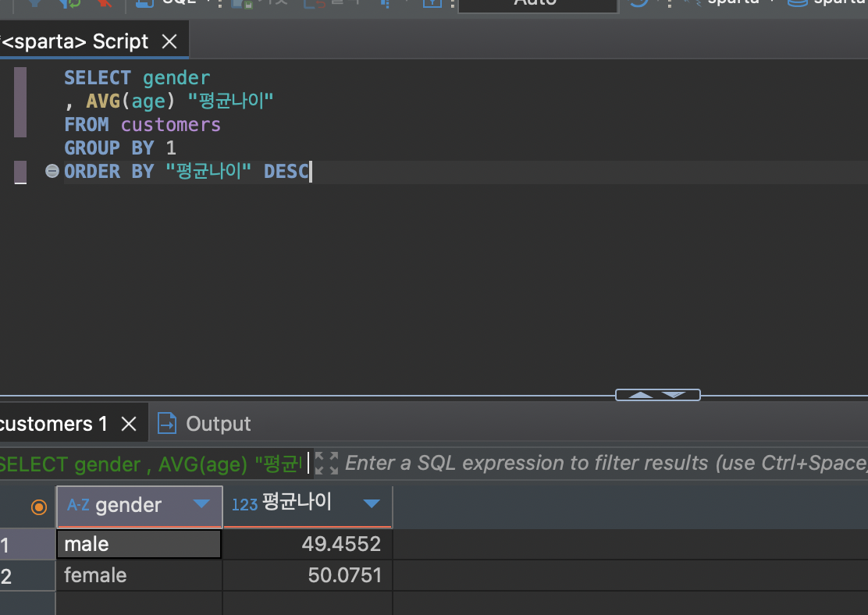Select the female cell
The height and width of the screenshot is (615, 868).
(x=139, y=575)
